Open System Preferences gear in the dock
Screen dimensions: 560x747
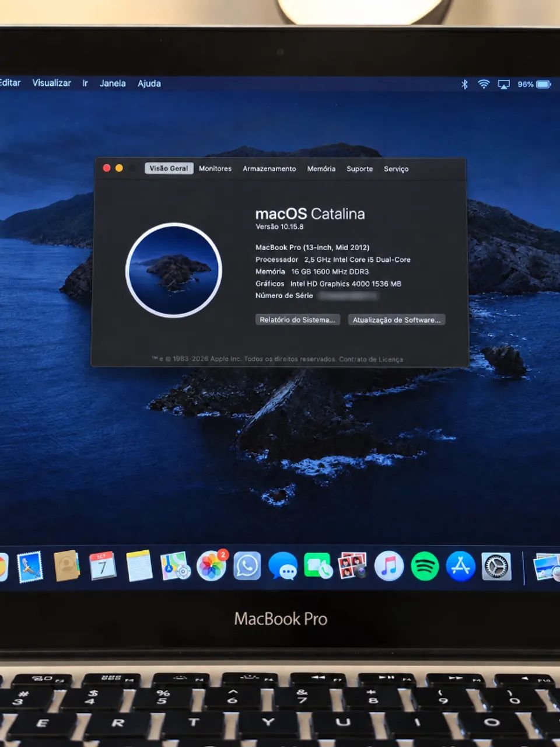pyautogui.click(x=496, y=567)
